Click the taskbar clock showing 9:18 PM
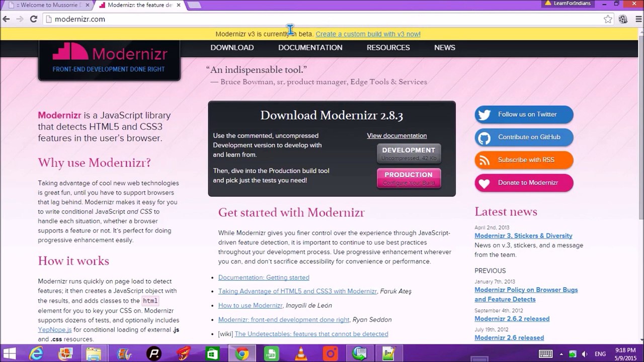This screenshot has width=644, height=362. (x=625, y=354)
